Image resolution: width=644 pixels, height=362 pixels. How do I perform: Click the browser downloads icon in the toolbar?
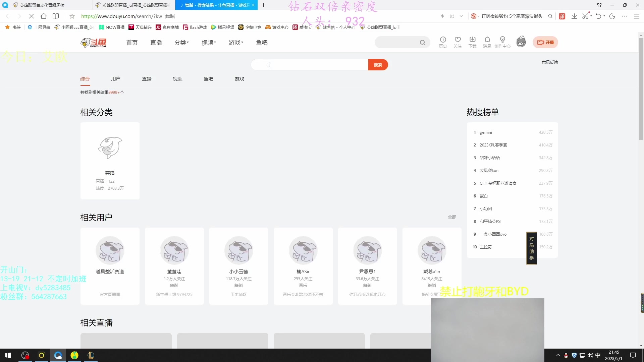coord(574,16)
